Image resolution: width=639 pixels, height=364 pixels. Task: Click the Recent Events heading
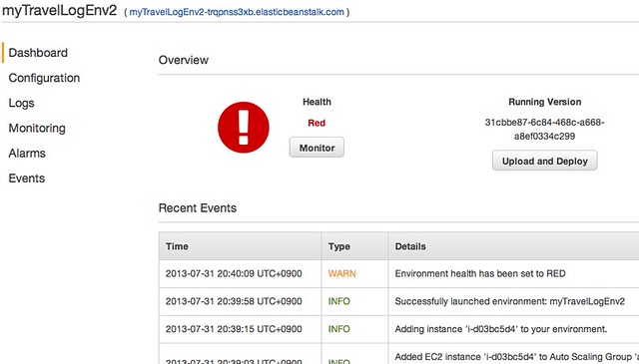click(198, 208)
